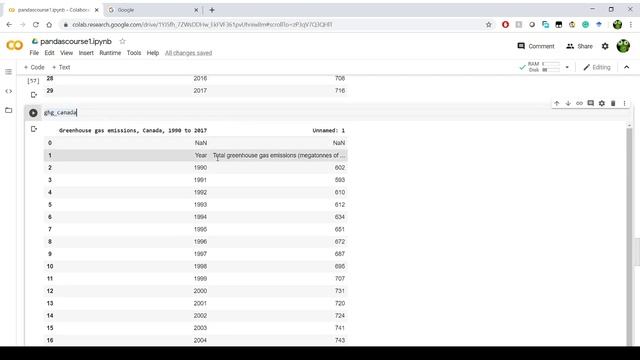Star the pandascourse1.ipynb notebook

coord(122,41)
